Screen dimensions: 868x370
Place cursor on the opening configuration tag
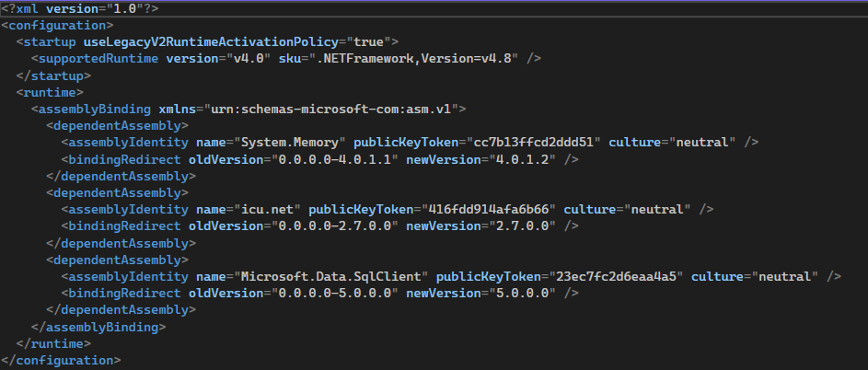point(57,25)
